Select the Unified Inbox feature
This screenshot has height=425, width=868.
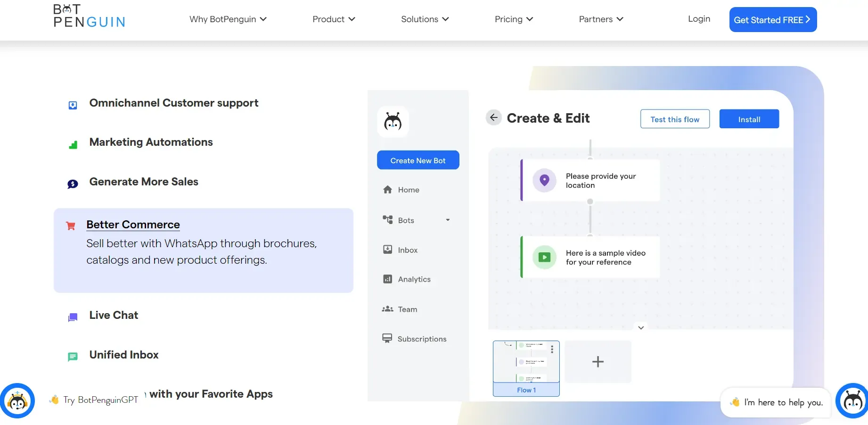coord(124,355)
